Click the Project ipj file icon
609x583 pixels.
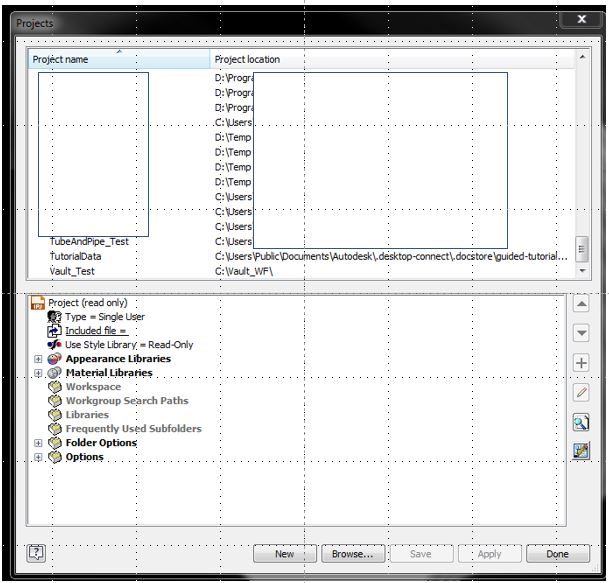click(x=38, y=303)
